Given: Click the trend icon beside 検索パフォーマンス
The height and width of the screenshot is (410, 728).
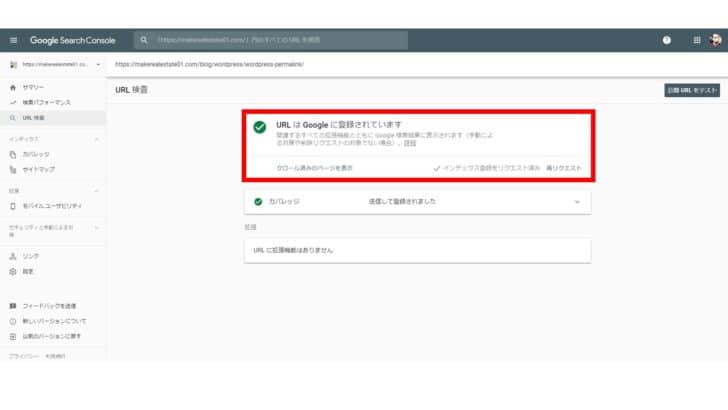Looking at the screenshot, I should click(13, 102).
